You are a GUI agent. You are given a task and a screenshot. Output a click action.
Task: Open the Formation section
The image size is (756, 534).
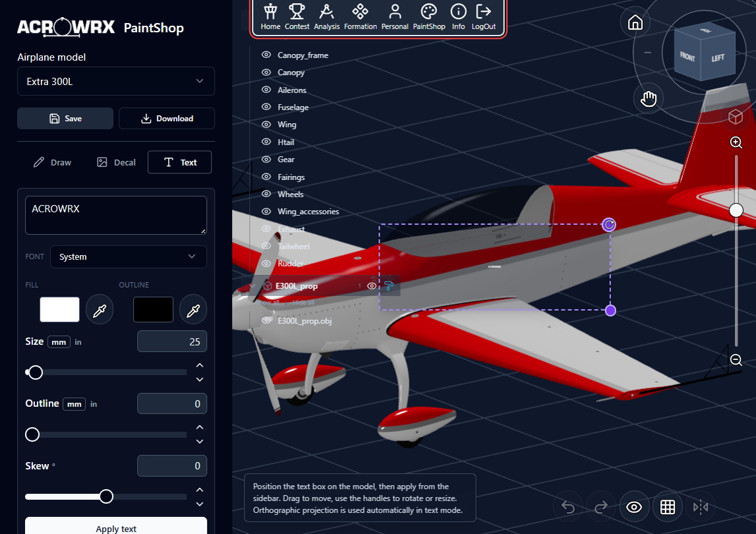(360, 16)
